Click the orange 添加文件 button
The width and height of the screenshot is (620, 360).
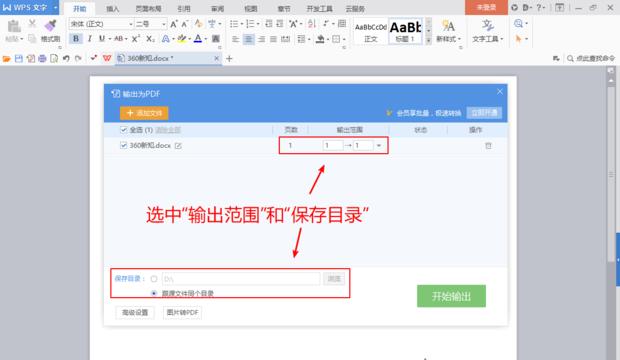(x=144, y=113)
